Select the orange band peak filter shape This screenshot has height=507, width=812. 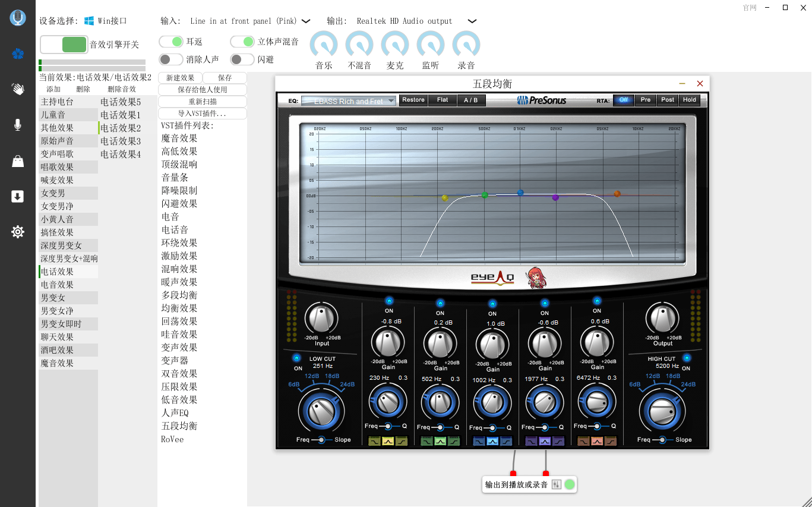pos(597,441)
